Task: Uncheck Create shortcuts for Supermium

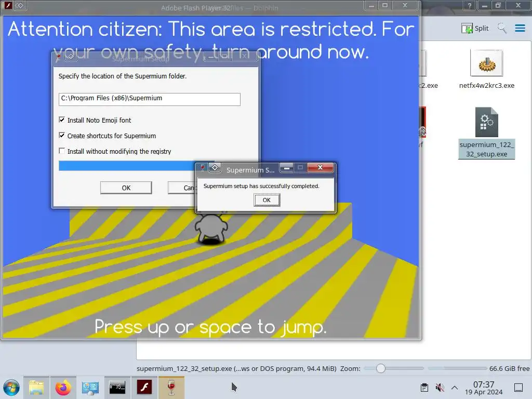Action: 62,136
